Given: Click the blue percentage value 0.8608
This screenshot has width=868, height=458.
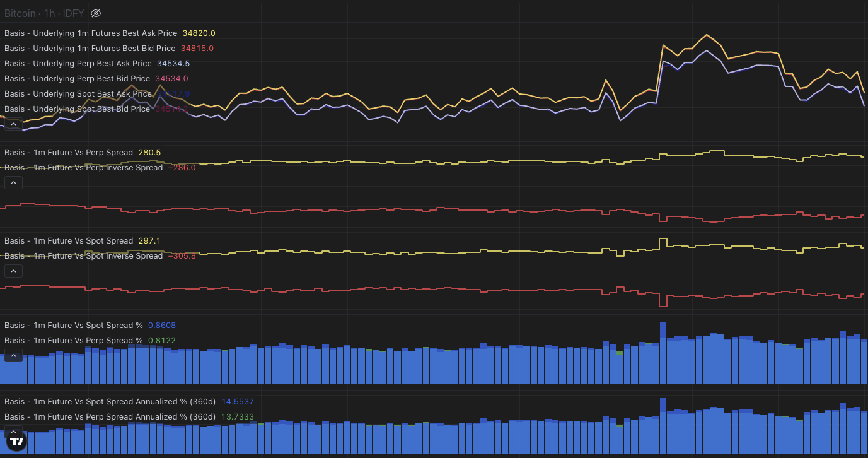Looking at the screenshot, I should click(162, 325).
